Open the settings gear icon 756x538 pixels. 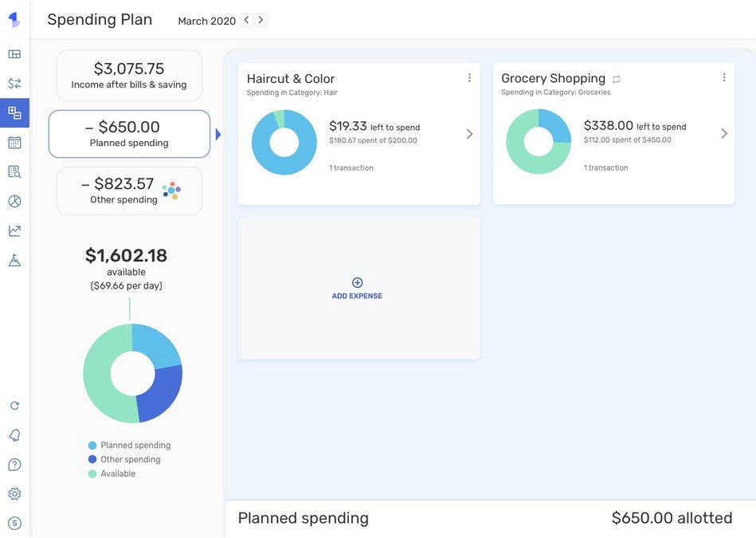[14, 494]
